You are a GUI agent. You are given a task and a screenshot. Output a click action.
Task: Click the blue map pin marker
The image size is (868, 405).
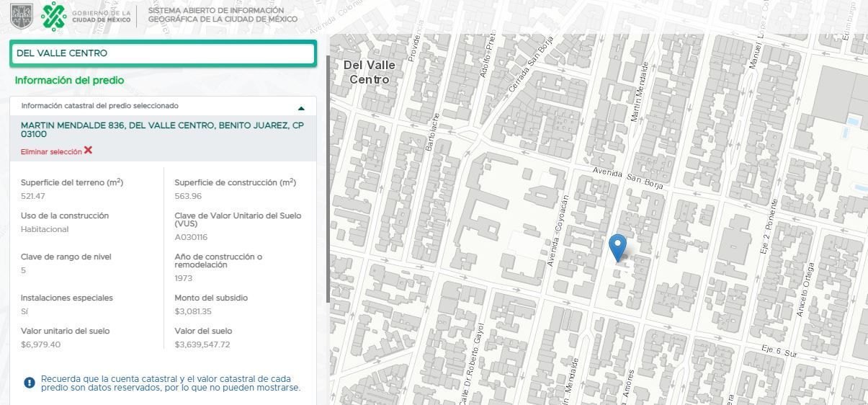click(617, 248)
